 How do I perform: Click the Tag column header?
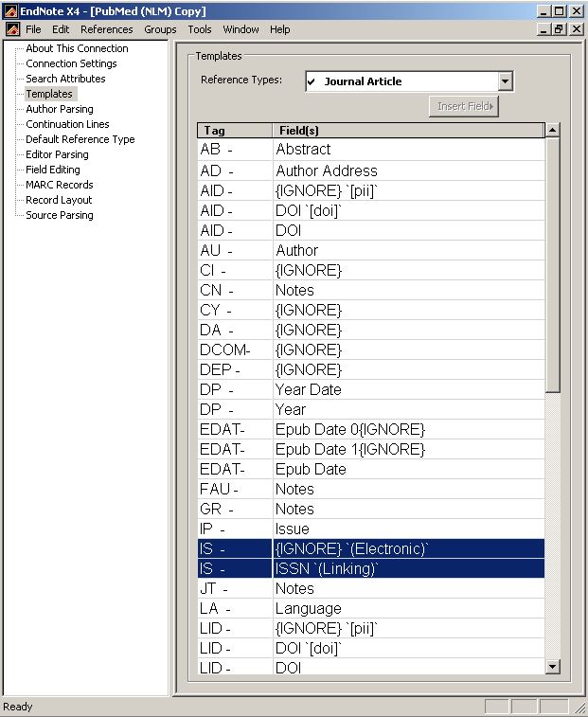(x=235, y=131)
